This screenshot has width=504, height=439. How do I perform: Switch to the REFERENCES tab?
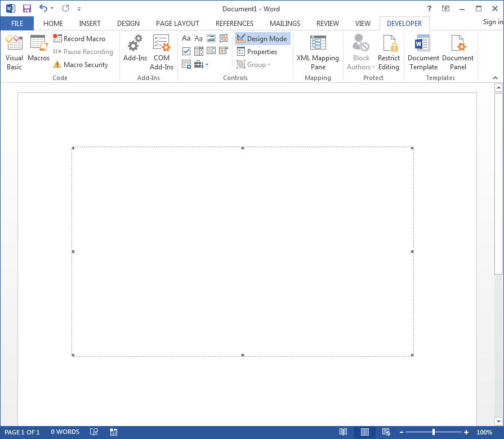[234, 24]
